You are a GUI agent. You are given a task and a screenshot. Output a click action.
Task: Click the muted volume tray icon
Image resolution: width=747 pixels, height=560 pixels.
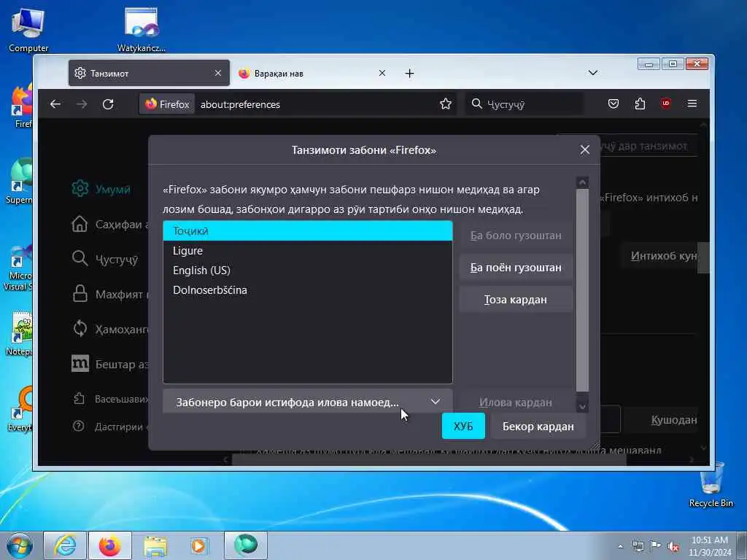tap(673, 547)
